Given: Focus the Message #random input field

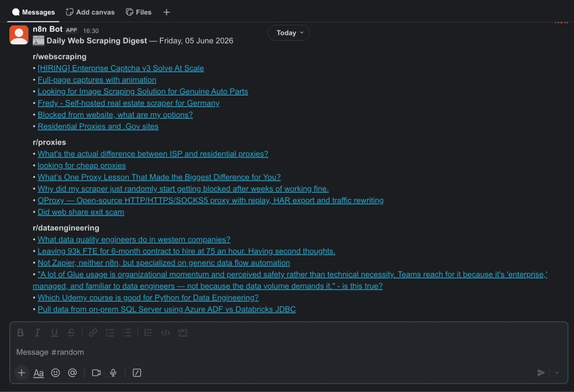Looking at the screenshot, I should (289, 352).
